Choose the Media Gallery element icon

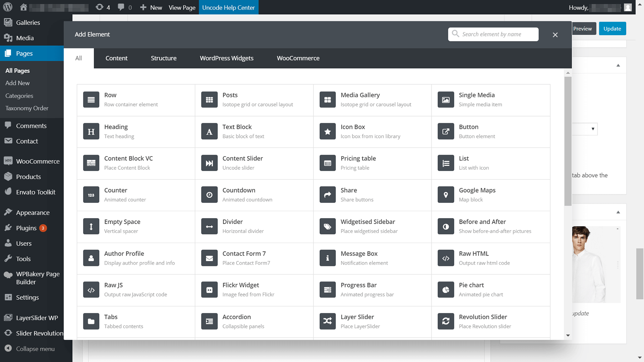click(x=327, y=100)
